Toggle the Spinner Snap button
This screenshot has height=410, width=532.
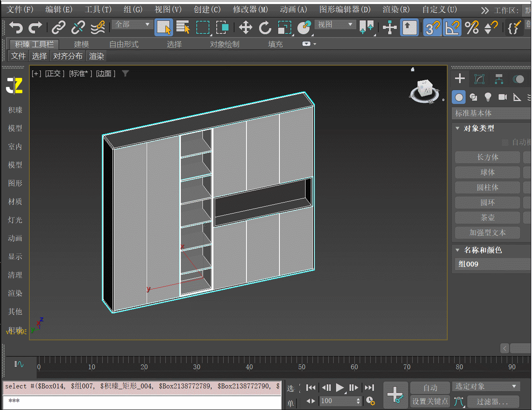pos(491,28)
